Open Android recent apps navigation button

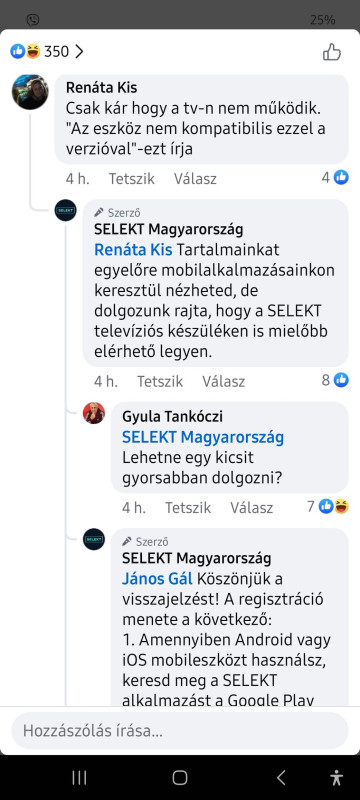(79, 778)
